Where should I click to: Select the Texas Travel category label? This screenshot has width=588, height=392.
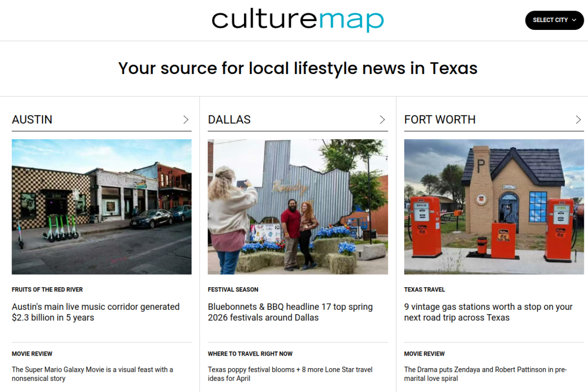(424, 290)
